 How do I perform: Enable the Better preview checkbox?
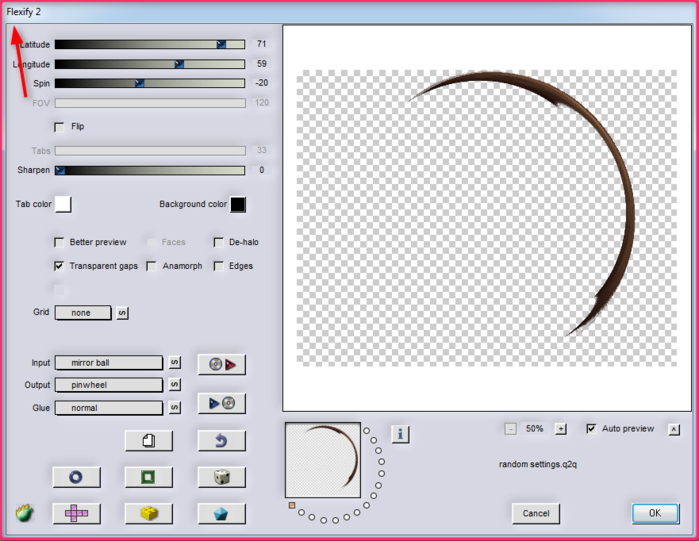coord(59,242)
